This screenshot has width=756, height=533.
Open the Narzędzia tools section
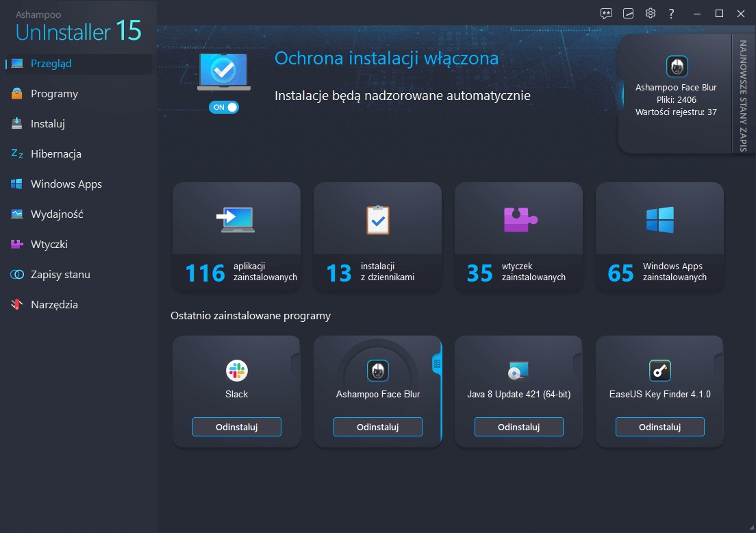pyautogui.click(x=77, y=304)
